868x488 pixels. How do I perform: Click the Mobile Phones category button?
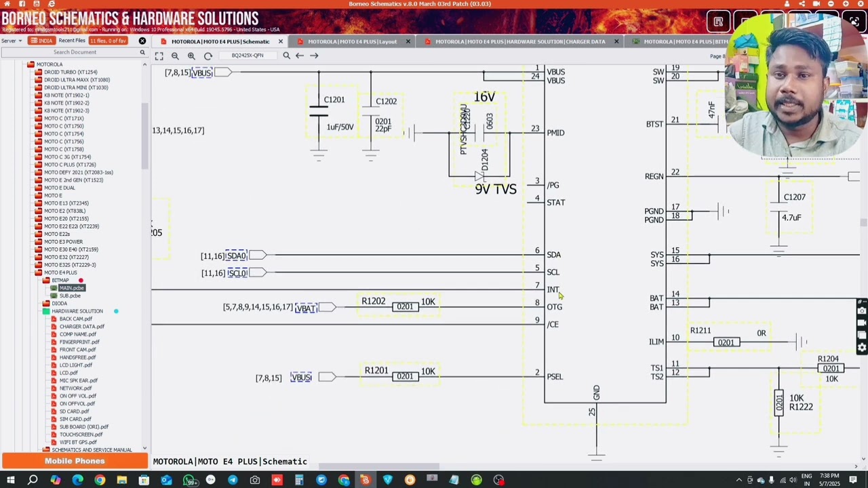point(75,461)
